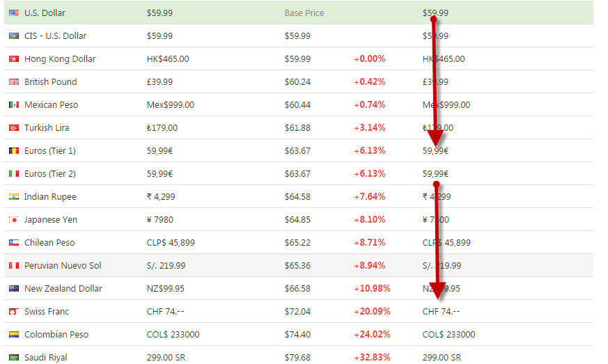This screenshot has height=364, width=608.
Task: Select the Peruvian Nuevo Sol row
Action: 62,266
